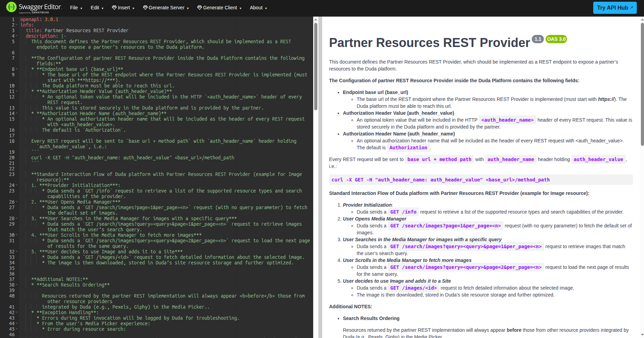This screenshot has width=644, height=338.
Task: Click 'Search Results Ordering' in the preview
Action: [371, 318]
